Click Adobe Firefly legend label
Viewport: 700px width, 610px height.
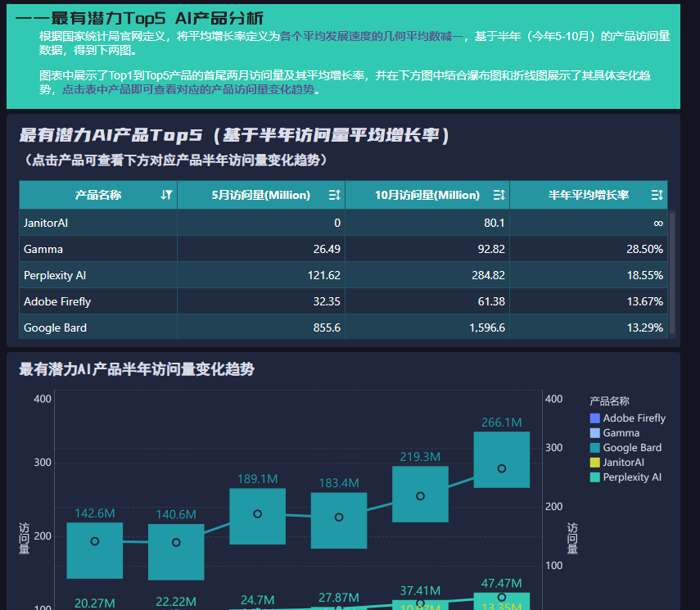(634, 418)
